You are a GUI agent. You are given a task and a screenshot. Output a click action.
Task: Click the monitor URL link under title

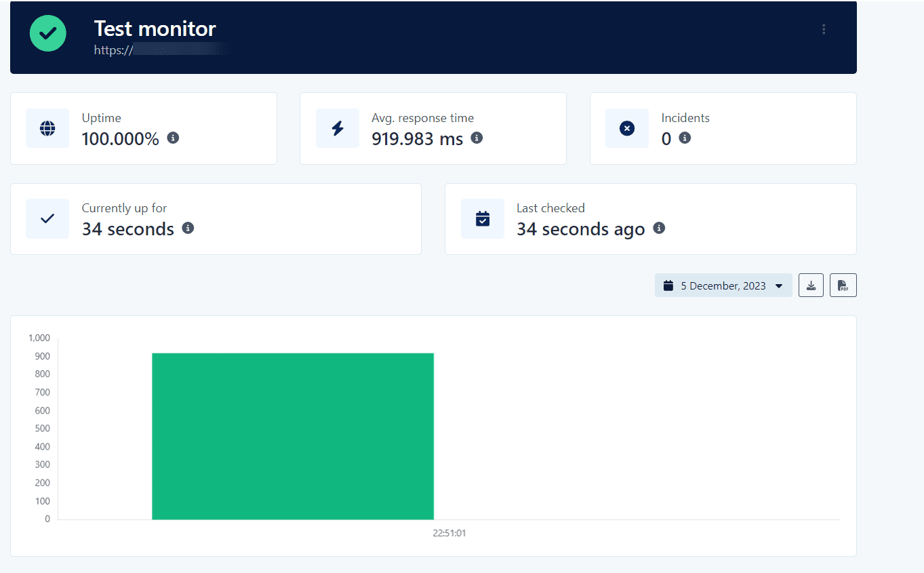click(163, 50)
